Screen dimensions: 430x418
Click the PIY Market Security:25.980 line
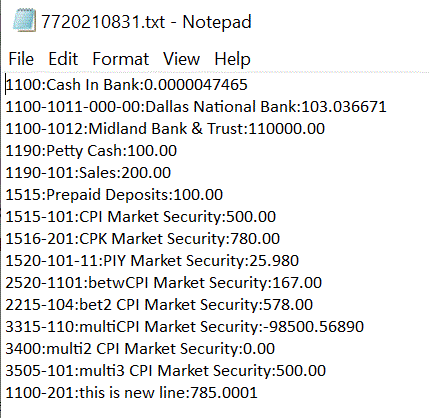[x=152, y=261]
